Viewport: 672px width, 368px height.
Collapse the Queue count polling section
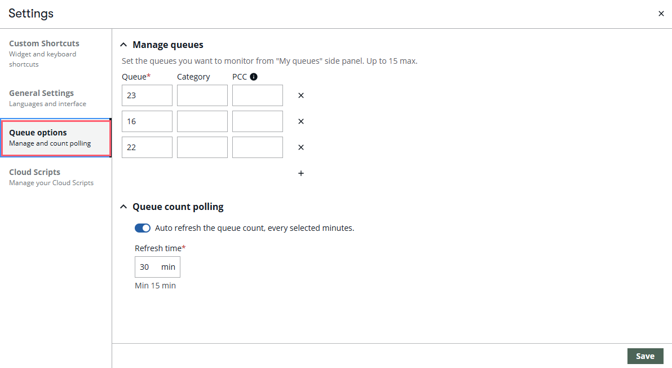coord(123,206)
